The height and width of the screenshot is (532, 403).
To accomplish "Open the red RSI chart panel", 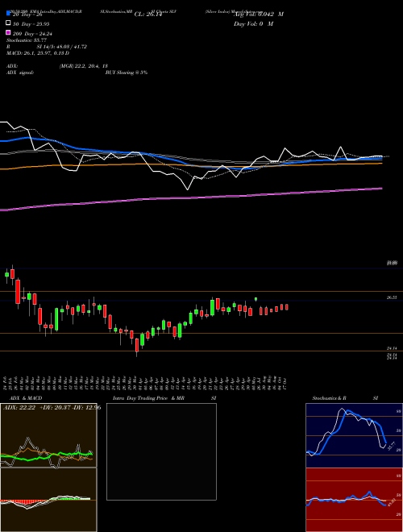I will 354,500.
